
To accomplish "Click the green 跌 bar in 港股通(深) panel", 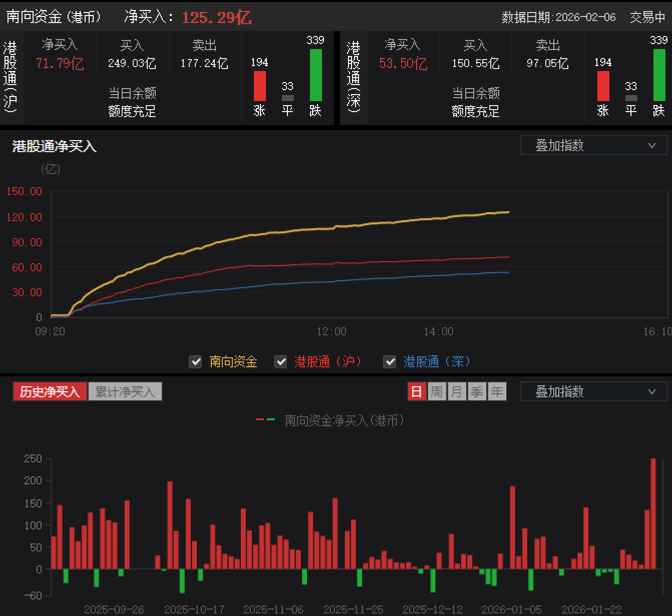I will [x=659, y=75].
